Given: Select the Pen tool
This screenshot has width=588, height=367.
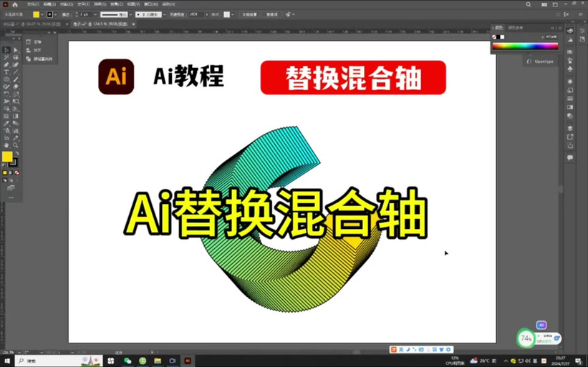Looking at the screenshot, I should click(6, 65).
